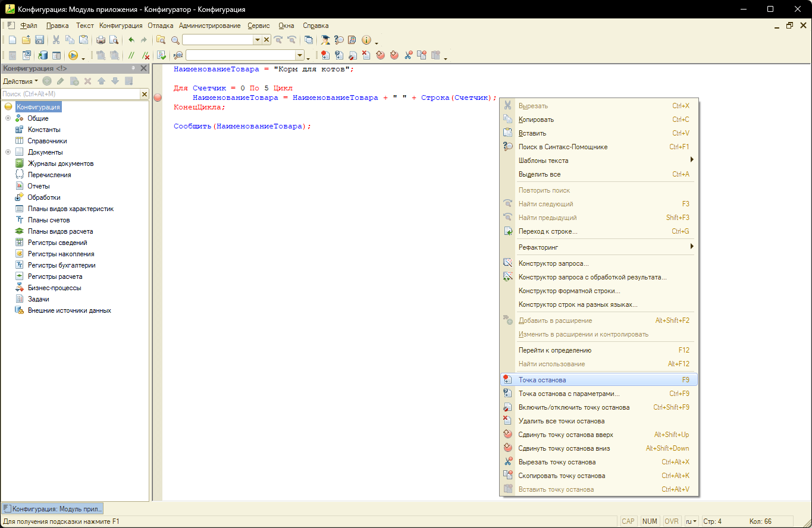This screenshot has width=812, height=528.
Task: Click the Print toolbar icon
Action: tap(101, 40)
